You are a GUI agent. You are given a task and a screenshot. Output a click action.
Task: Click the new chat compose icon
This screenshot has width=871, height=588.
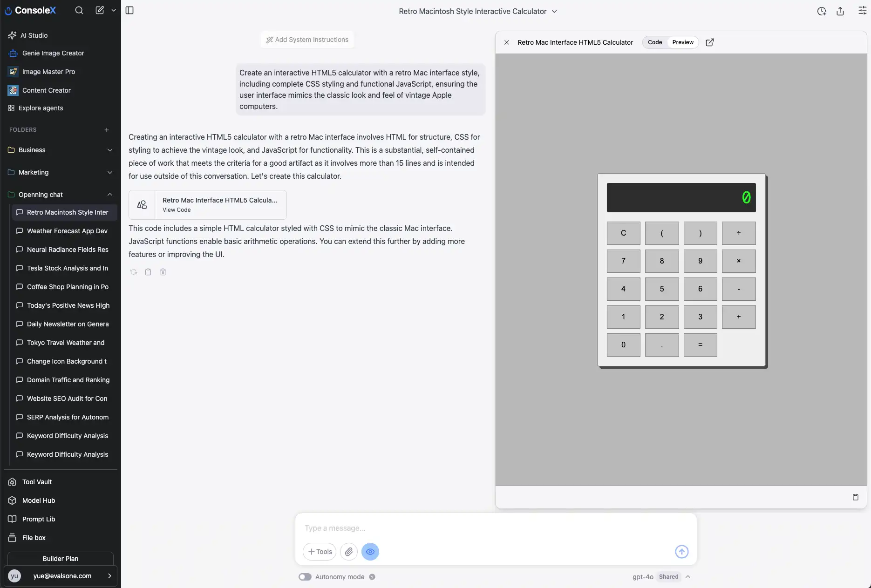tap(100, 10)
